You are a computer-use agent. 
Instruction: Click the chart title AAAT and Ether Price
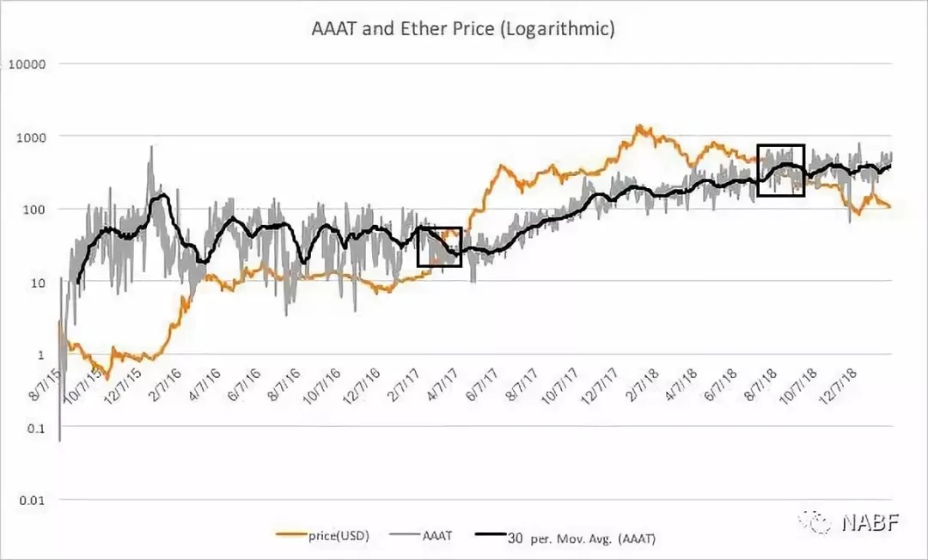click(463, 28)
